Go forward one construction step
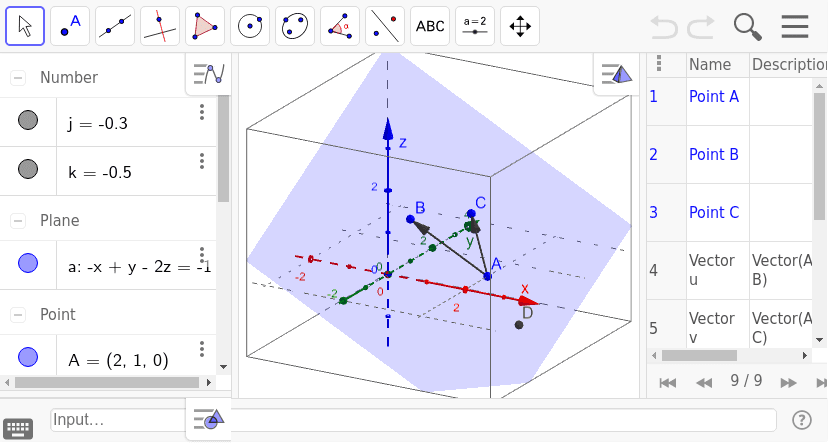Viewport: 829px width, 443px height. (788, 382)
